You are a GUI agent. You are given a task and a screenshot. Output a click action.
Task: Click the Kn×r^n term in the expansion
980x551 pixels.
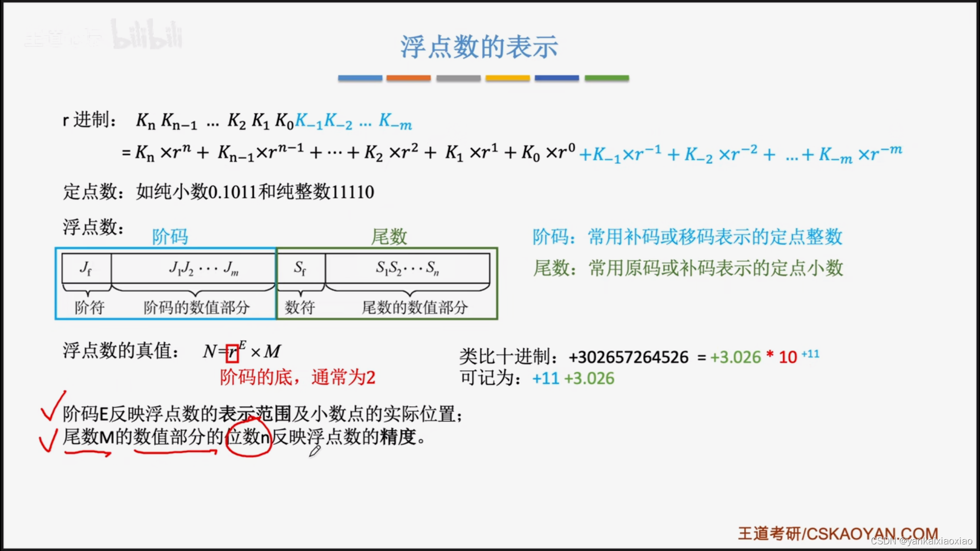point(163,152)
